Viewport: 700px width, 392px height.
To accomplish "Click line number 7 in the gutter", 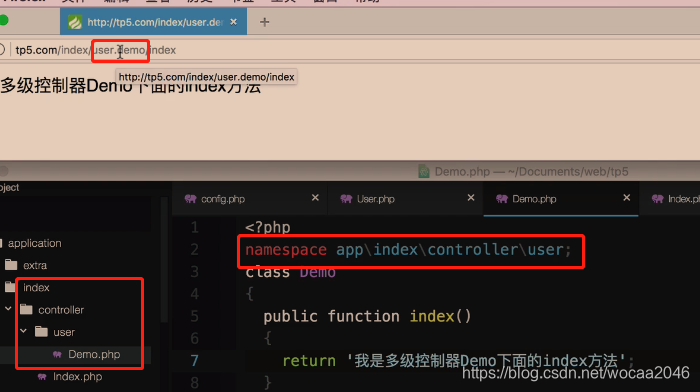I will (194, 361).
